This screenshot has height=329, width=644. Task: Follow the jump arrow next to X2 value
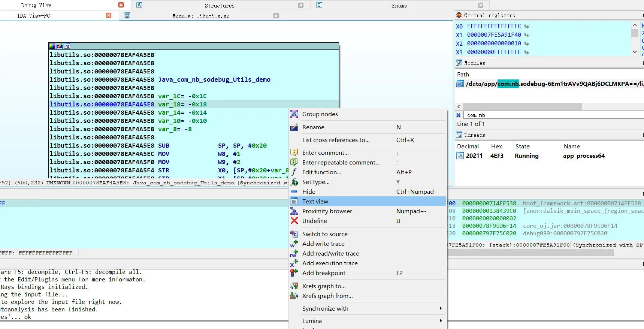point(527,43)
